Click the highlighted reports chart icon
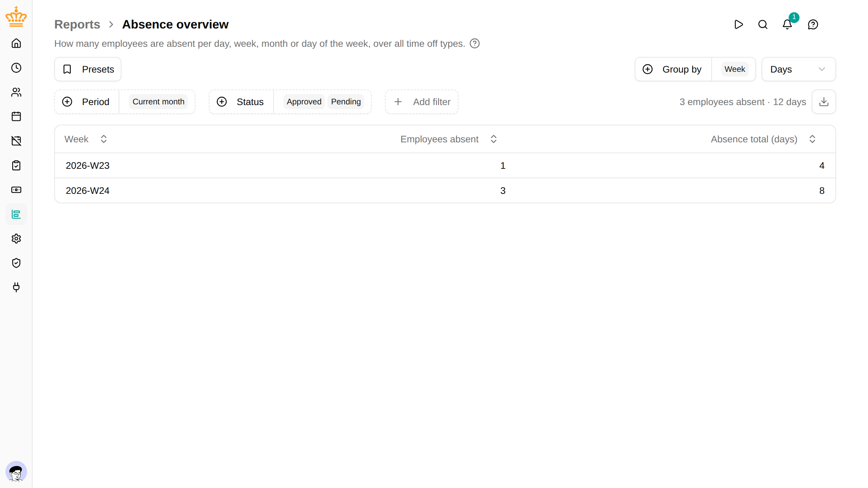Viewport: 868px width, 488px height. 16,214
